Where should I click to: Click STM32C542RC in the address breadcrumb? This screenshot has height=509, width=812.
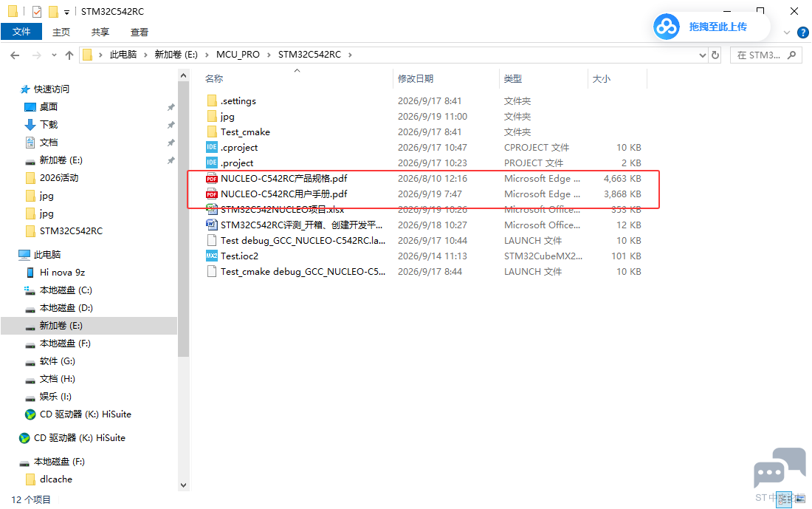click(310, 55)
